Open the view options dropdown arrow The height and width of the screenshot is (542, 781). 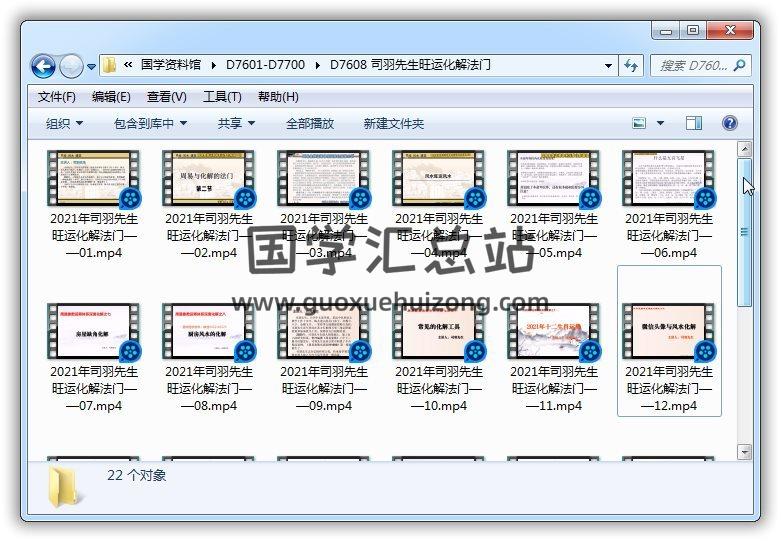(660, 123)
